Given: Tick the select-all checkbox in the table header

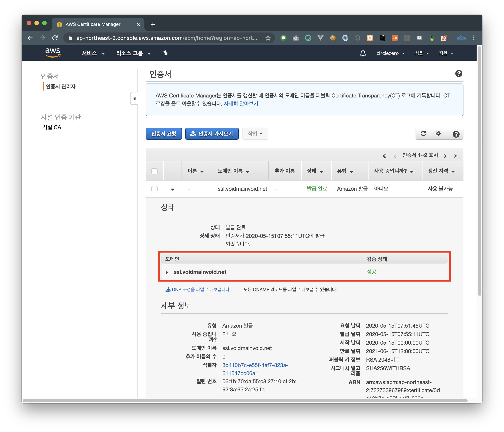Looking at the screenshot, I should pyautogui.click(x=154, y=171).
